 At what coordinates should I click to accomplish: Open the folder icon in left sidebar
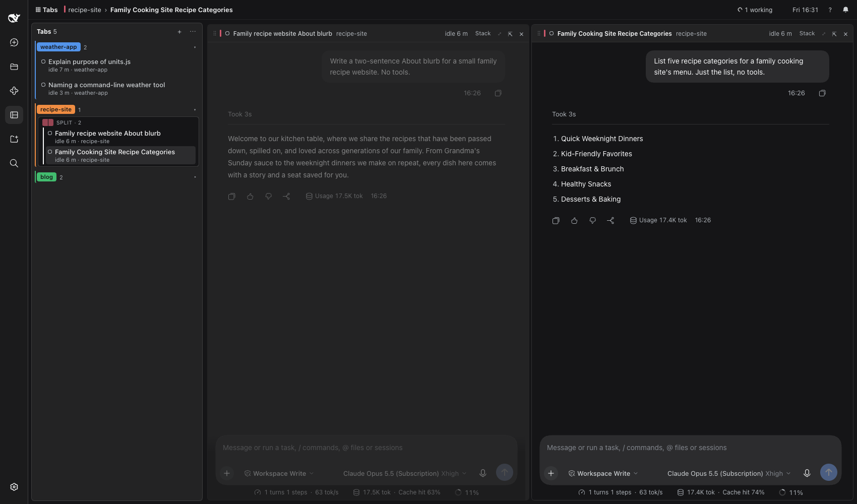14,67
